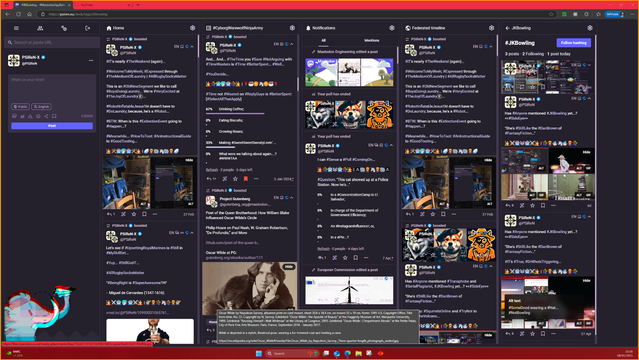Toggle bookmark on Drinking Coffee poll post
The image size is (639, 360).
(246, 179)
